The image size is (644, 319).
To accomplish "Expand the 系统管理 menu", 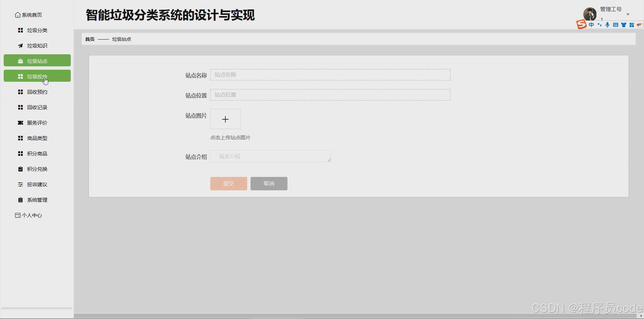I will (37, 200).
